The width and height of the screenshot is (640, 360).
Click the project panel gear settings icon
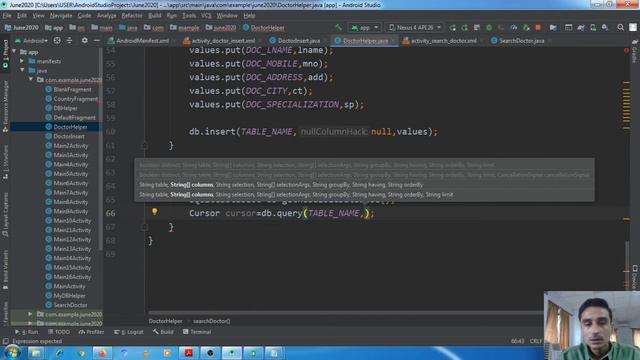point(84,40)
